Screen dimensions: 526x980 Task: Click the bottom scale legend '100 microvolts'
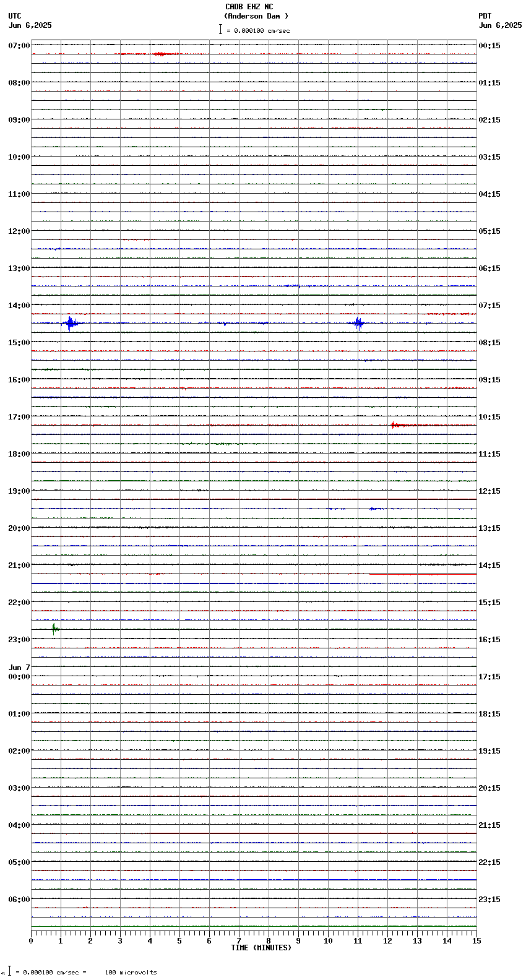point(131,973)
